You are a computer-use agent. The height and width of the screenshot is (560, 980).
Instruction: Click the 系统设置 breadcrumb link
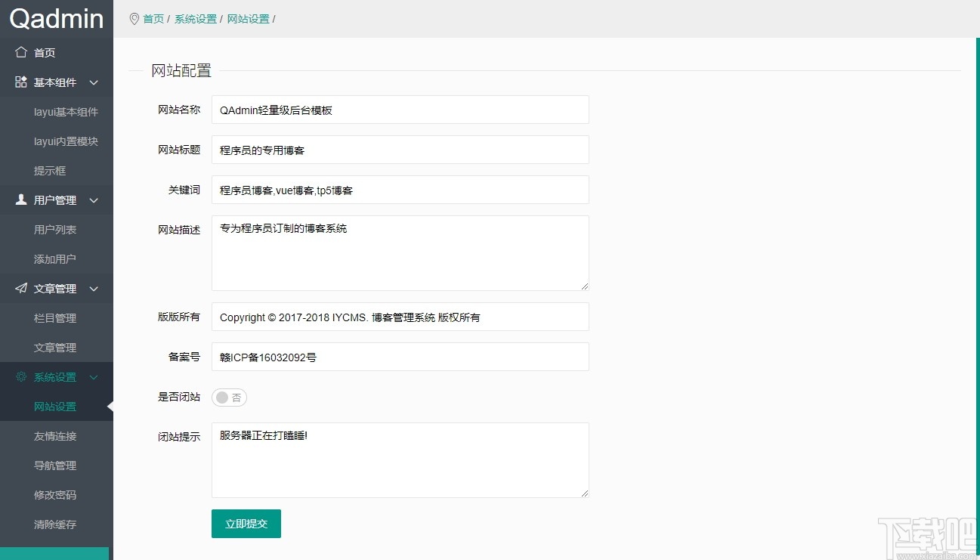tap(196, 19)
